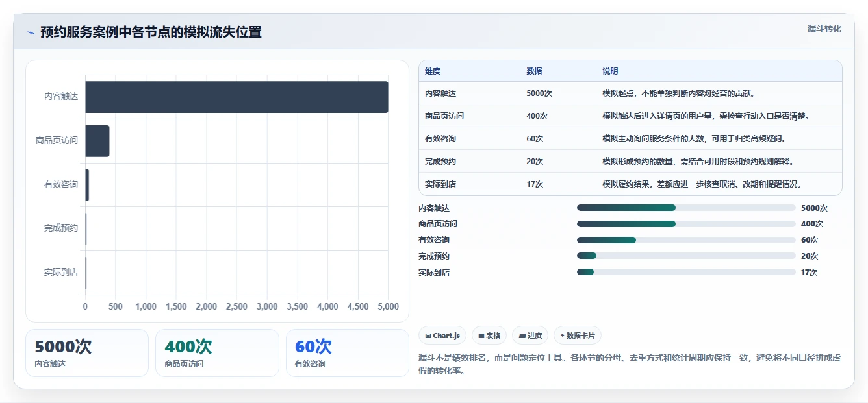Click description starting 模拟形成预约的数量

click(x=698, y=162)
